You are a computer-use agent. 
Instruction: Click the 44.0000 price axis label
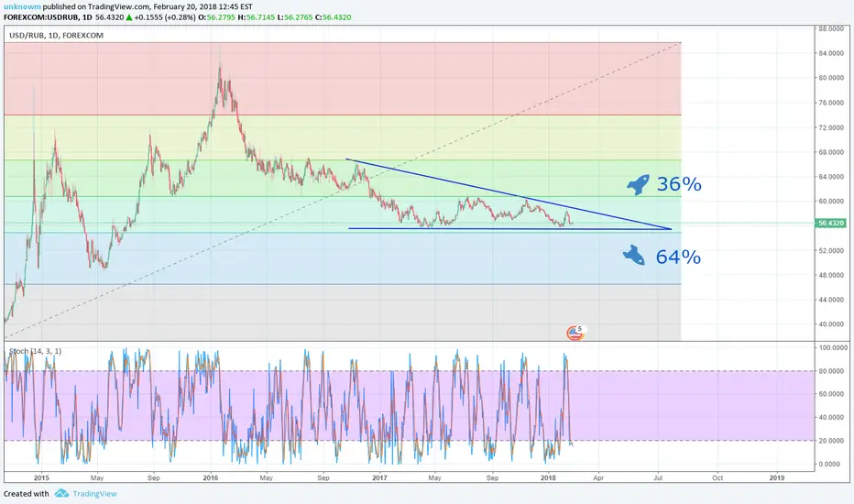832,300
